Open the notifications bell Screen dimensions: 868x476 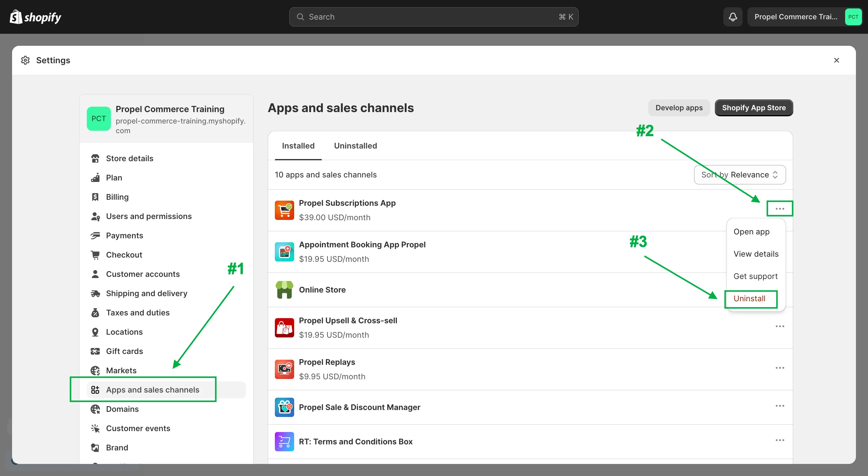point(733,17)
